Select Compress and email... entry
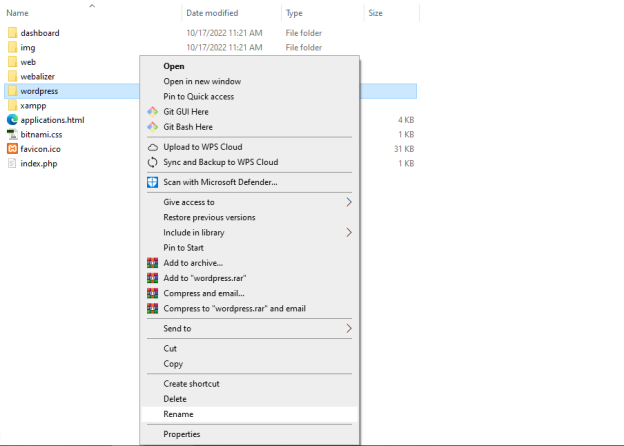The image size is (624, 446). tap(250, 293)
